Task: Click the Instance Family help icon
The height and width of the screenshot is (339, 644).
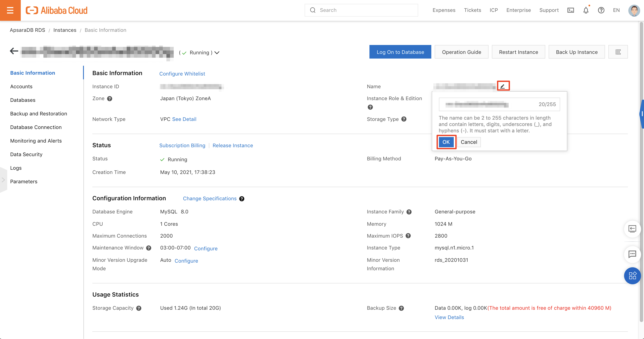Action: tap(409, 212)
